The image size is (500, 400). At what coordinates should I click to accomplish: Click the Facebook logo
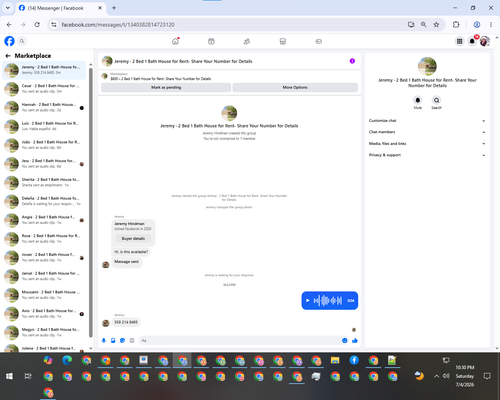(9, 41)
